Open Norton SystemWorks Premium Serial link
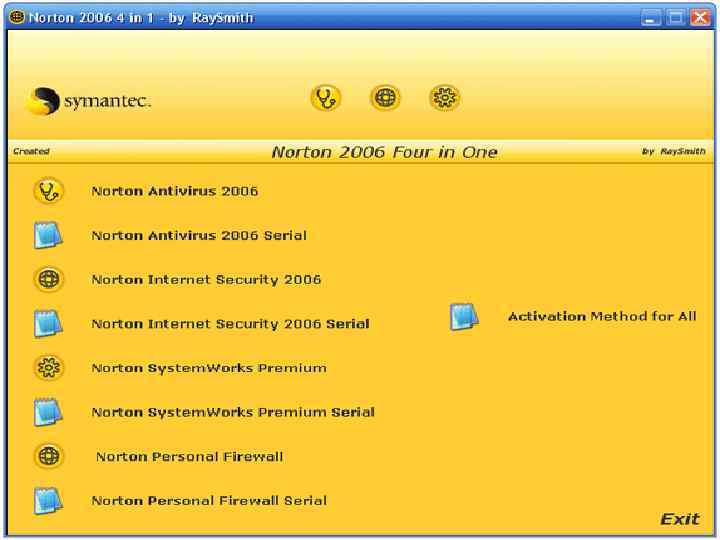The image size is (720, 540). pyautogui.click(x=233, y=412)
